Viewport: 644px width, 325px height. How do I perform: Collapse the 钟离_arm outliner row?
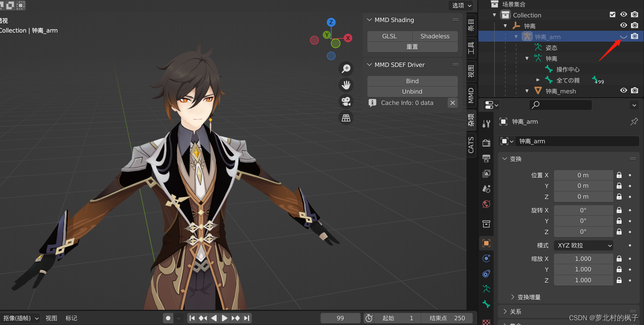coord(516,37)
